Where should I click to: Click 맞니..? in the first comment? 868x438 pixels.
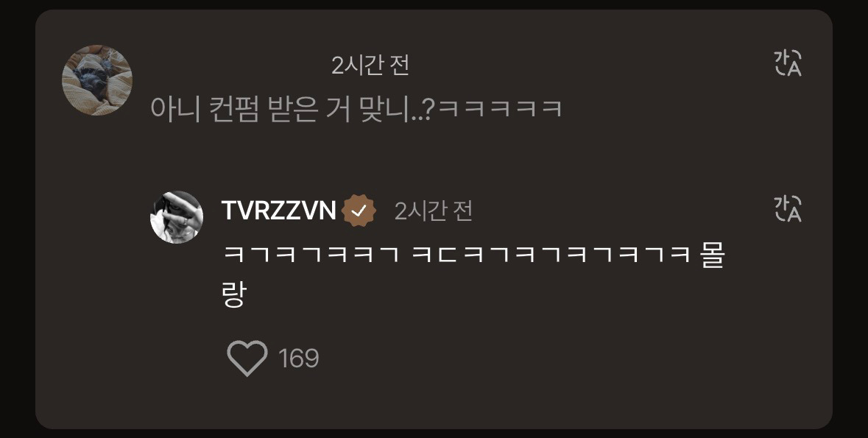(398, 108)
